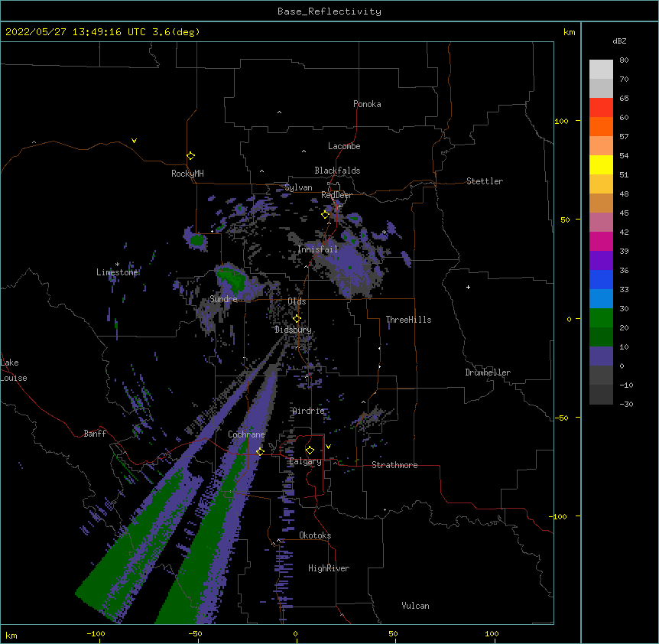Select the orange 57–60 dBZ legend swatch
Screen dimensions: 659x644
tap(601, 126)
